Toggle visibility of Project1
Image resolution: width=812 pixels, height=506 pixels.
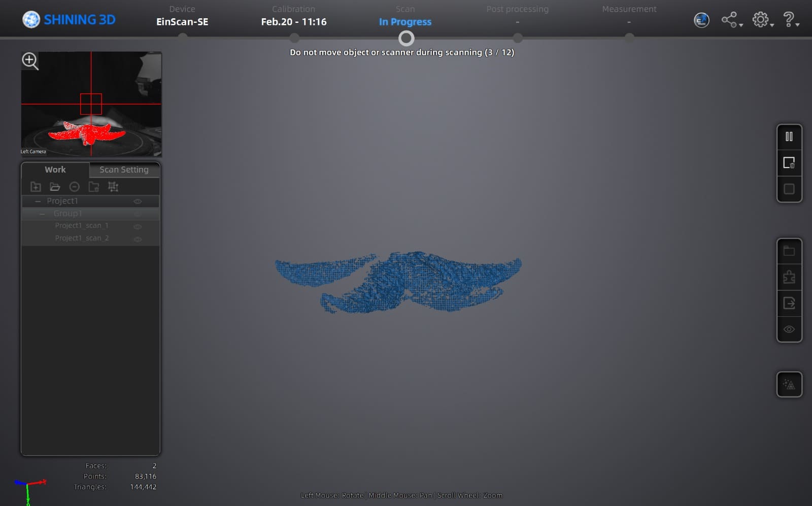click(138, 201)
